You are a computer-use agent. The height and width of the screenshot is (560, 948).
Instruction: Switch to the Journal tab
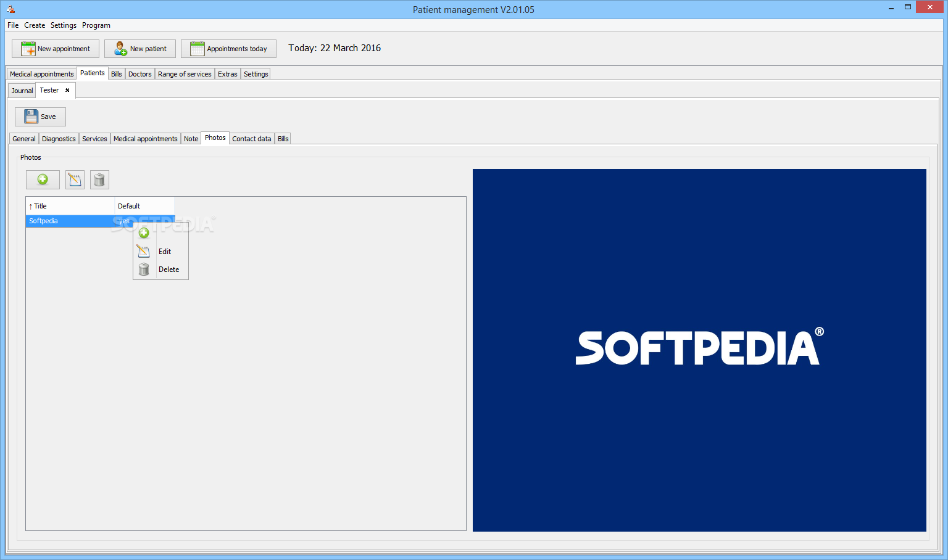pyautogui.click(x=22, y=91)
